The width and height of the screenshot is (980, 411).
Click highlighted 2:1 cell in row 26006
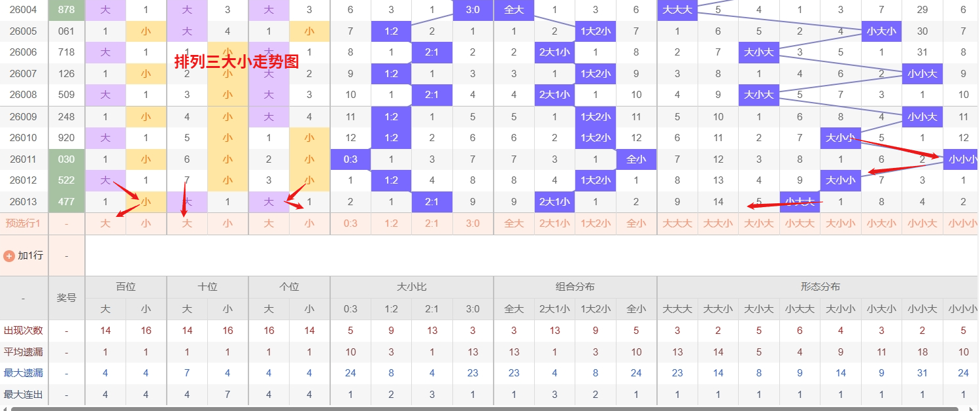[432, 52]
